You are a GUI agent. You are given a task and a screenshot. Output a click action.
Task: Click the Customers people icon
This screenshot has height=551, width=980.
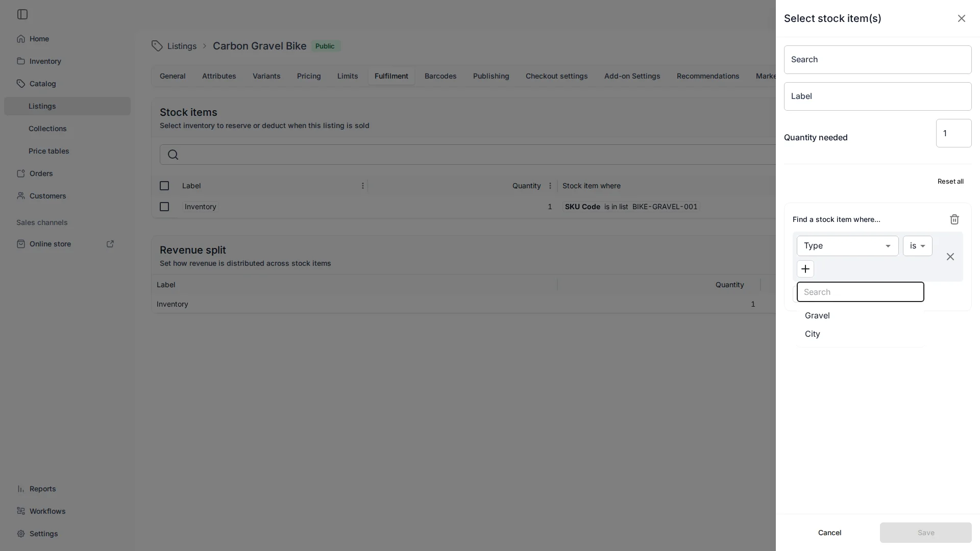(x=21, y=196)
